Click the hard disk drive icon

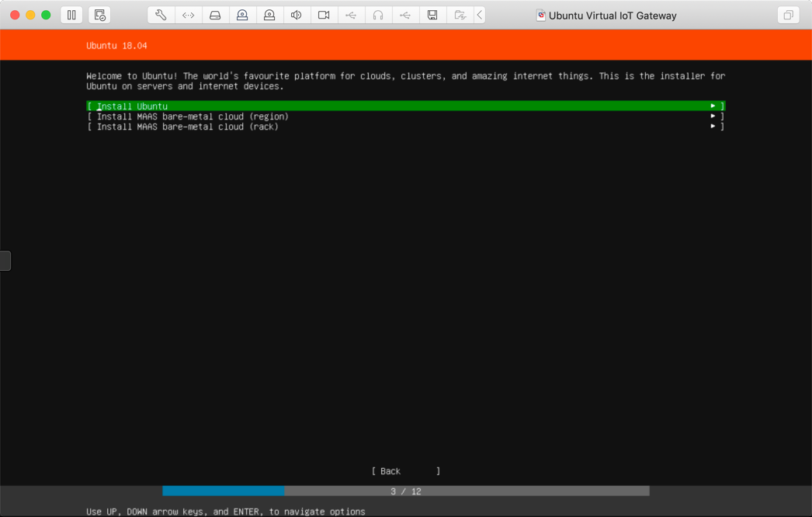click(x=216, y=15)
